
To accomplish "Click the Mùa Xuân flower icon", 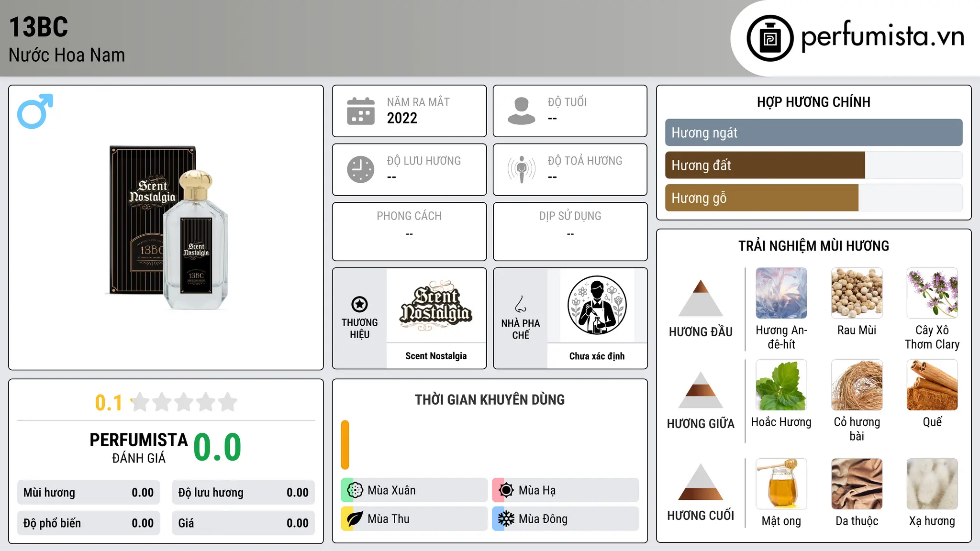I will tap(355, 490).
